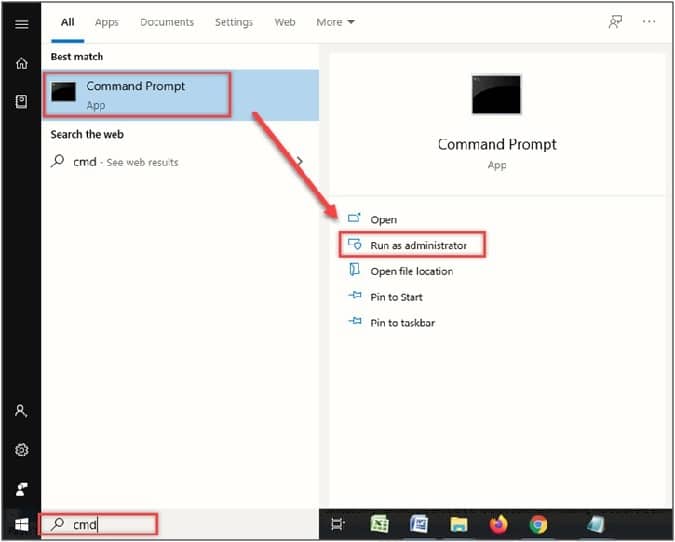Open Settings gear in sidebar

[x=22, y=450]
